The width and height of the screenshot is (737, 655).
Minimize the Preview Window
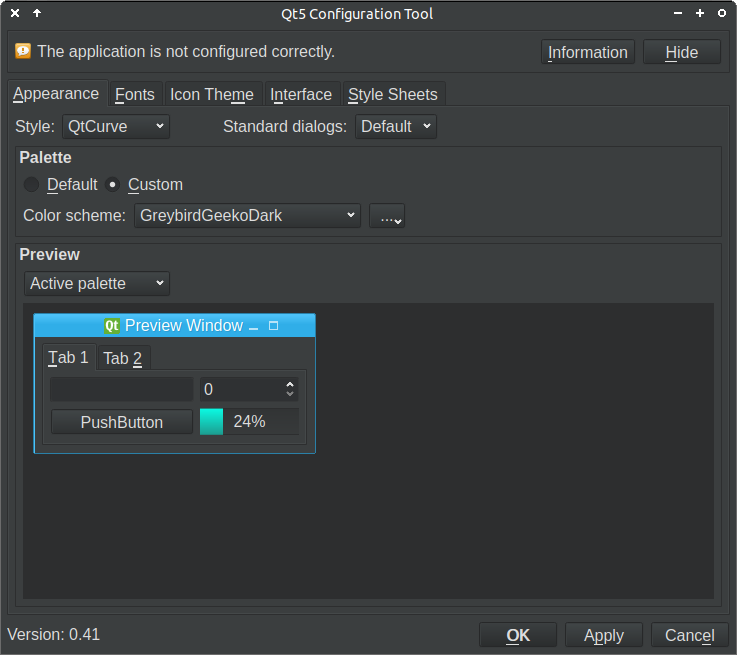point(253,327)
